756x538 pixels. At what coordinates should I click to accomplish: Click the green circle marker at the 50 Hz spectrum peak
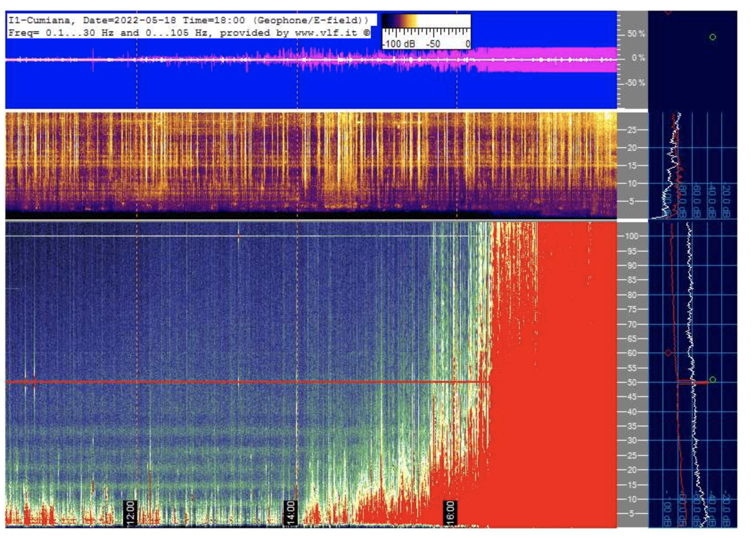click(712, 380)
